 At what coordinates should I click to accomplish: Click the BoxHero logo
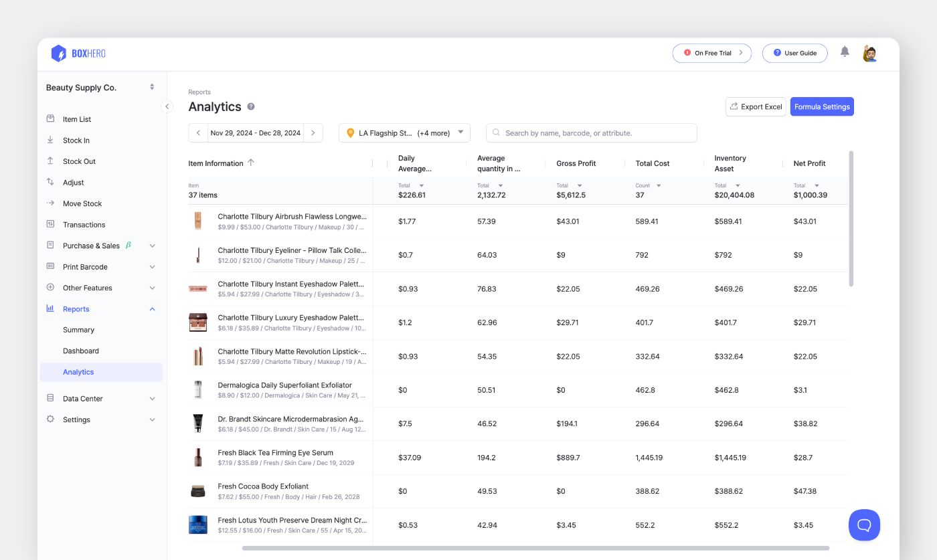click(78, 54)
